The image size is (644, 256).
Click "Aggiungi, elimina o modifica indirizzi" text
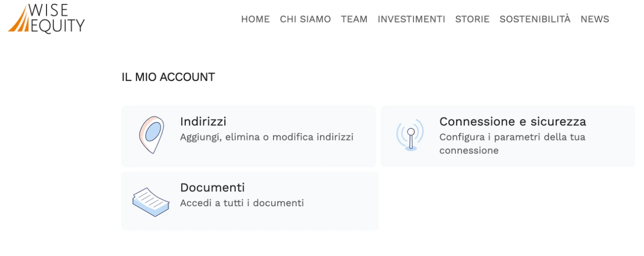[267, 137]
